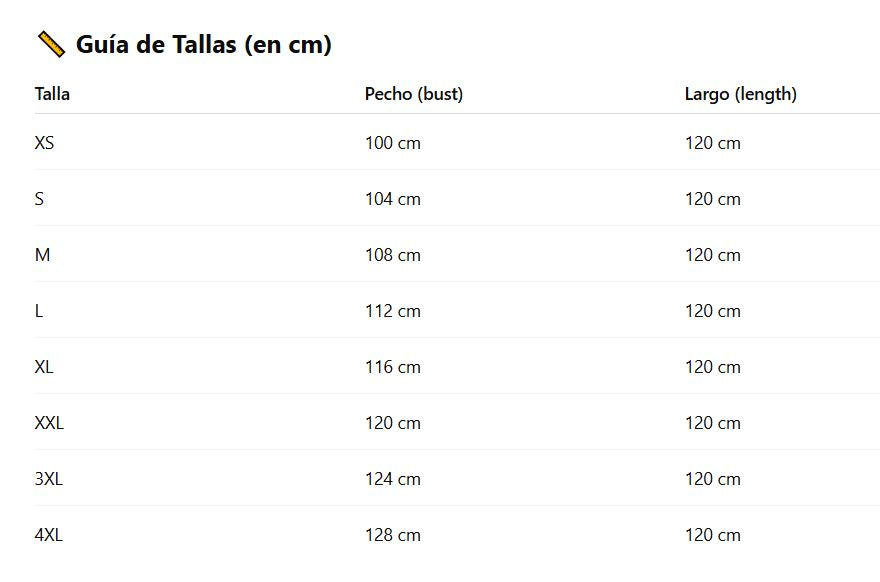Click the 104 cm bust value

tap(393, 199)
